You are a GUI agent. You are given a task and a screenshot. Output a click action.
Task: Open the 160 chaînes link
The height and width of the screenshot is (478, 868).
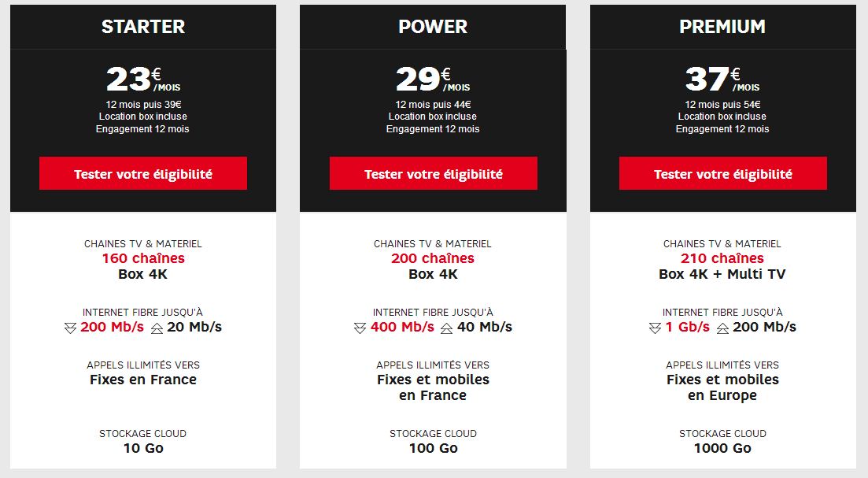point(143,258)
